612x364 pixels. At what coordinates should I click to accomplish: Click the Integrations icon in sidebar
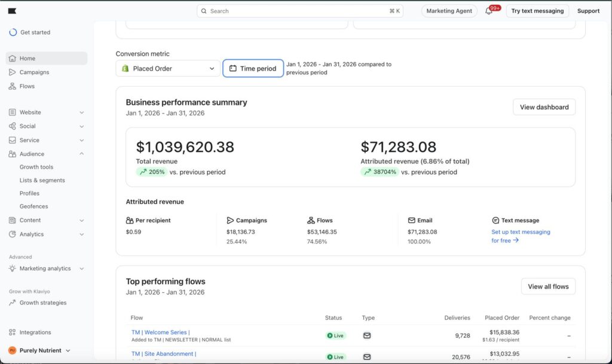point(13,332)
